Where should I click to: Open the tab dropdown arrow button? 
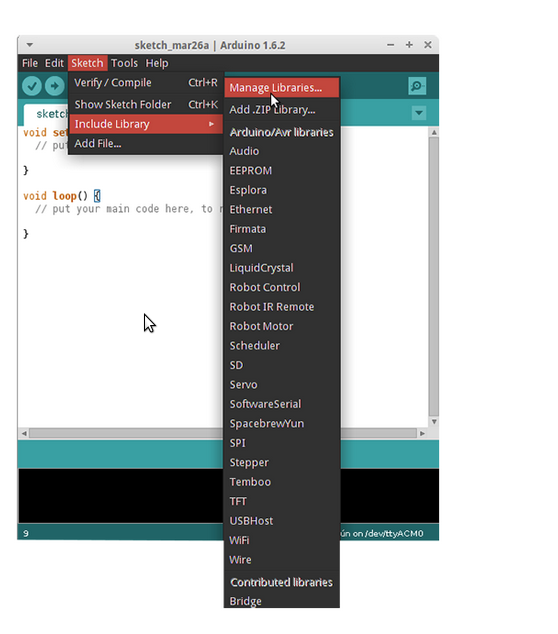tap(419, 113)
